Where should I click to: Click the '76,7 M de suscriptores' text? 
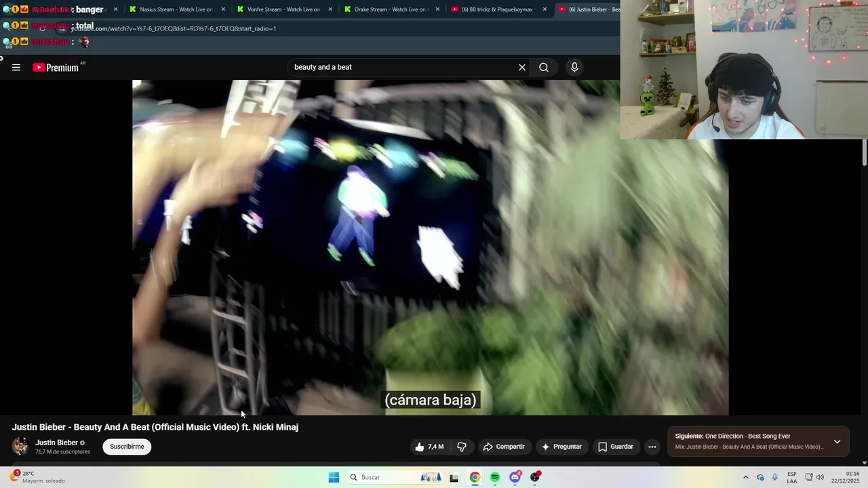(62, 452)
